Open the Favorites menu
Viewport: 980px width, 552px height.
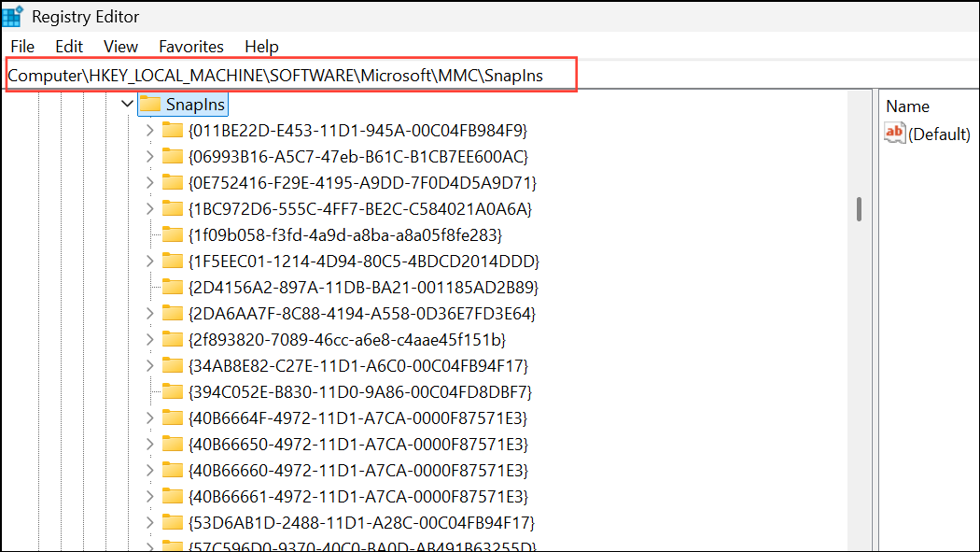point(191,47)
